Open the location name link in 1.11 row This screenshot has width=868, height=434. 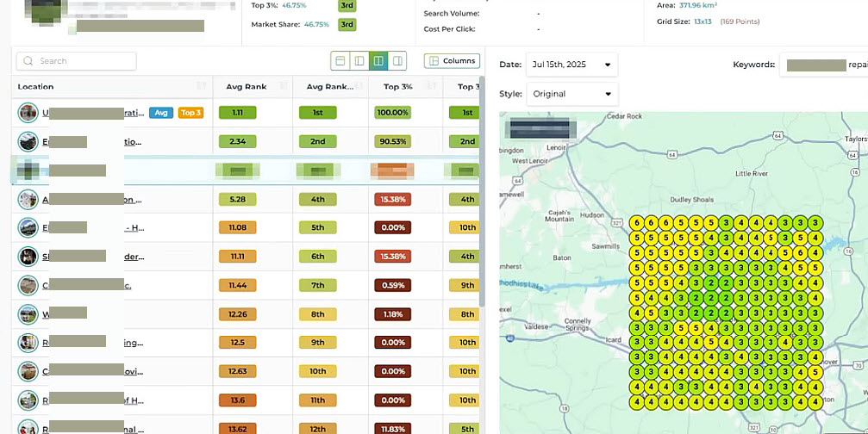point(93,113)
